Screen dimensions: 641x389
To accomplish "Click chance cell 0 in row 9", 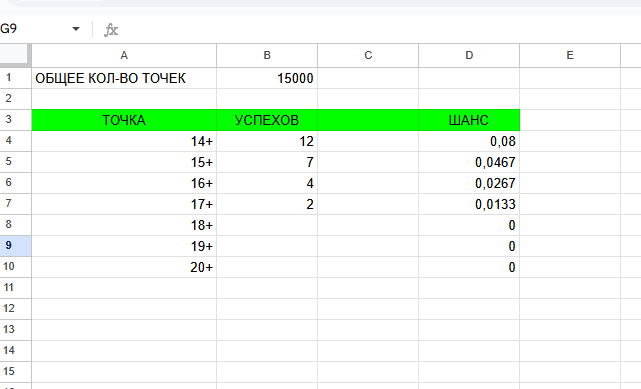I will click(x=469, y=246).
